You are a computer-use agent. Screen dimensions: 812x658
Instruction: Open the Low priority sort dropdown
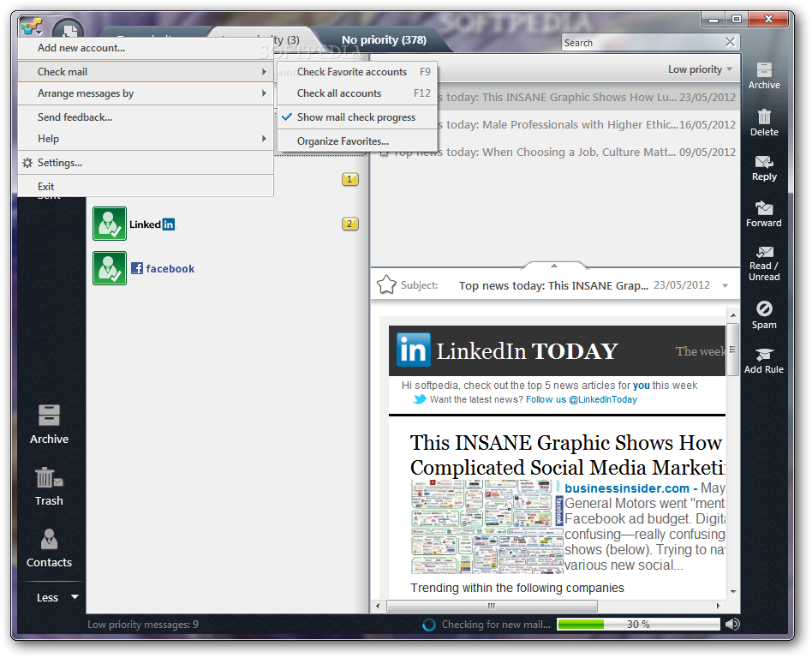700,69
